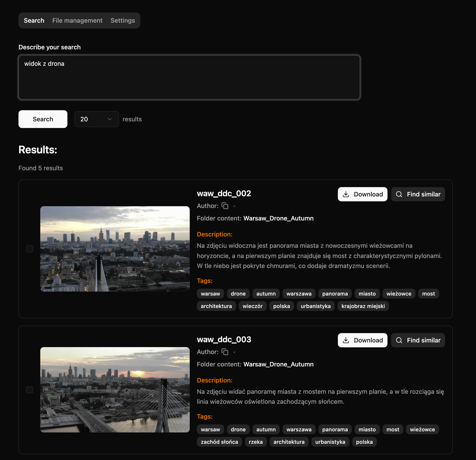This screenshot has height=460, width=476.
Task: Download waw_ddc_002 via its download icon
Action: click(346, 194)
